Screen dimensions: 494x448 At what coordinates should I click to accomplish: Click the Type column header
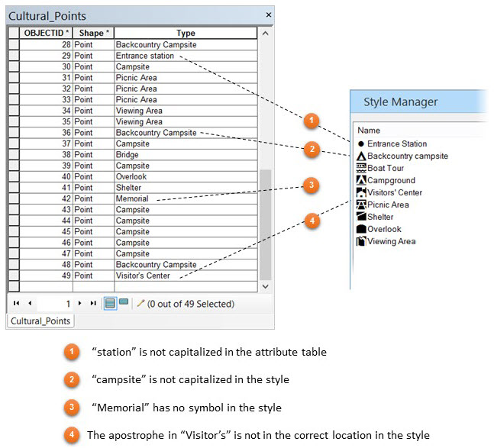(186, 33)
